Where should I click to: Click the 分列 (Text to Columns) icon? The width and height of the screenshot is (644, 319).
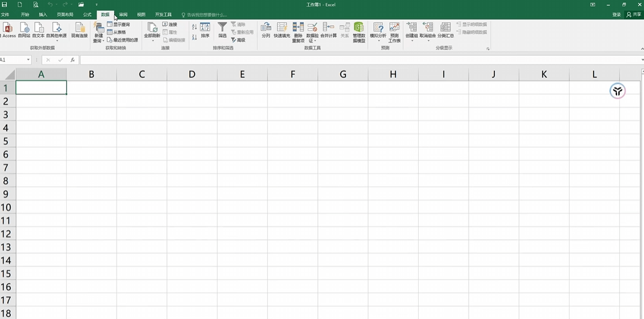coord(266,28)
